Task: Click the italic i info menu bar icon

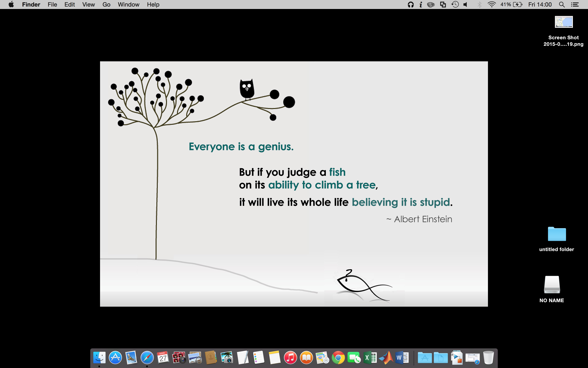Action: 421,4
